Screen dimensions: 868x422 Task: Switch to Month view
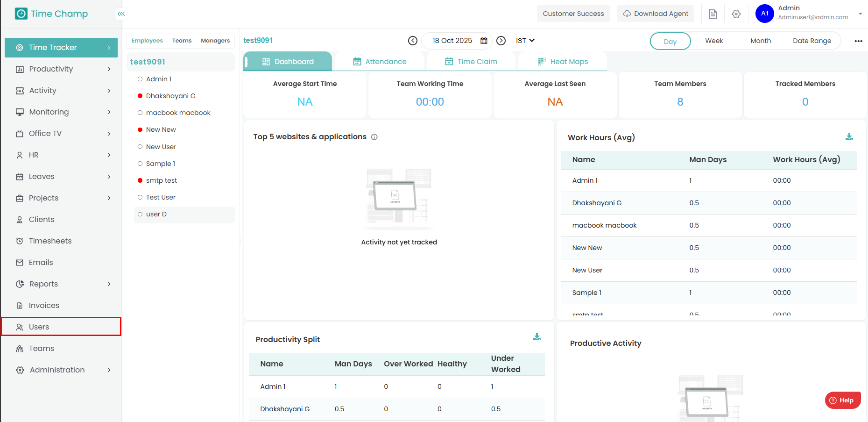tap(760, 41)
